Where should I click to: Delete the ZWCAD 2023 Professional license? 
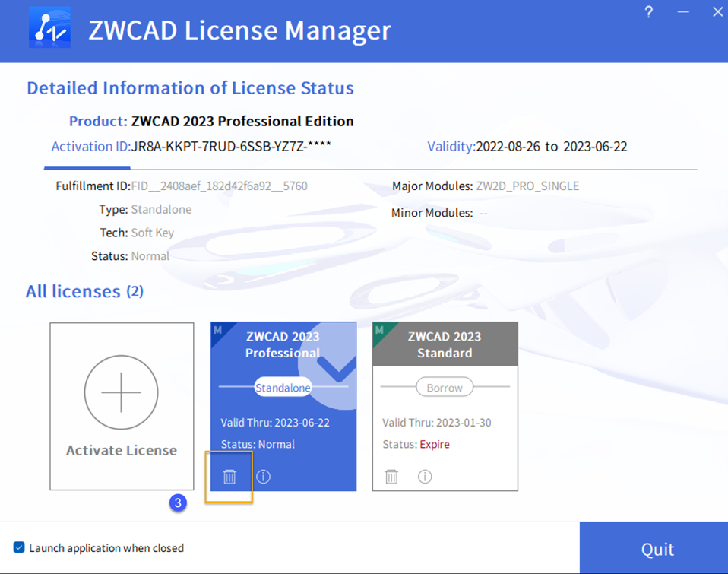coord(229,477)
